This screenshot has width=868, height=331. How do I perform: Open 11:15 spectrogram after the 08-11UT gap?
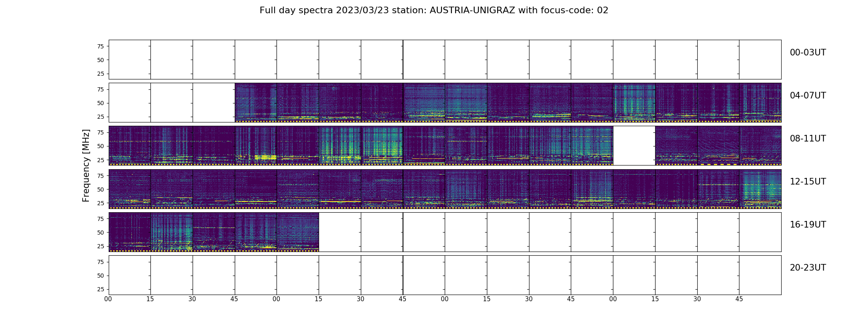tap(676, 146)
